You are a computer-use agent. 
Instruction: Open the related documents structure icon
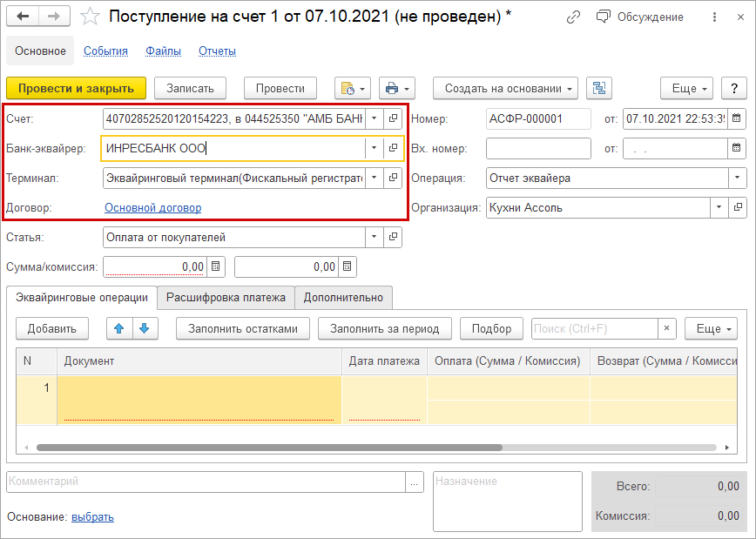(599, 88)
